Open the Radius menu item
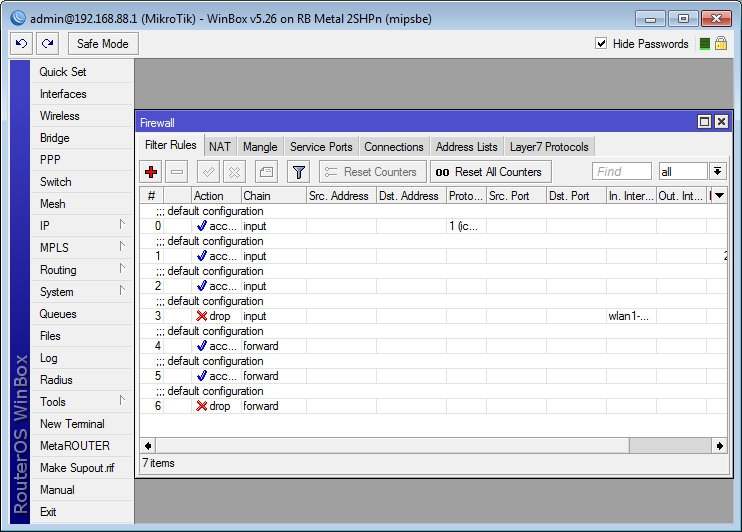The width and height of the screenshot is (742, 532). pos(82,380)
